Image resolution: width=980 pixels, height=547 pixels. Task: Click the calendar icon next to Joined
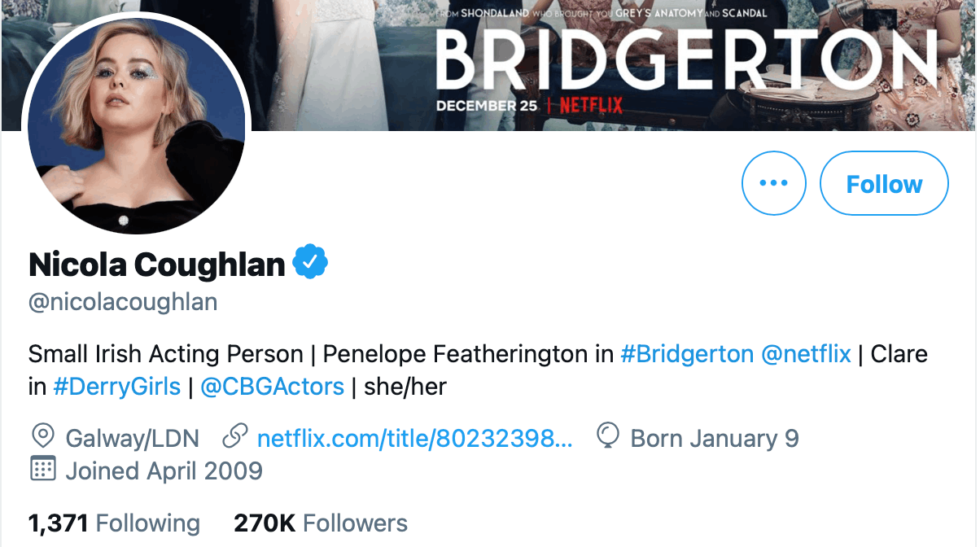click(42, 470)
